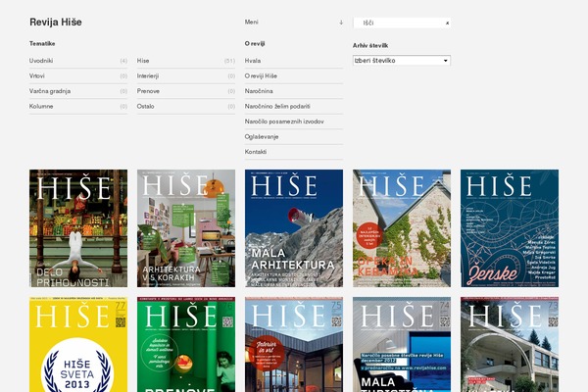The image size is (588, 392).
Task: Open the Naročnina page
Action: [294, 91]
